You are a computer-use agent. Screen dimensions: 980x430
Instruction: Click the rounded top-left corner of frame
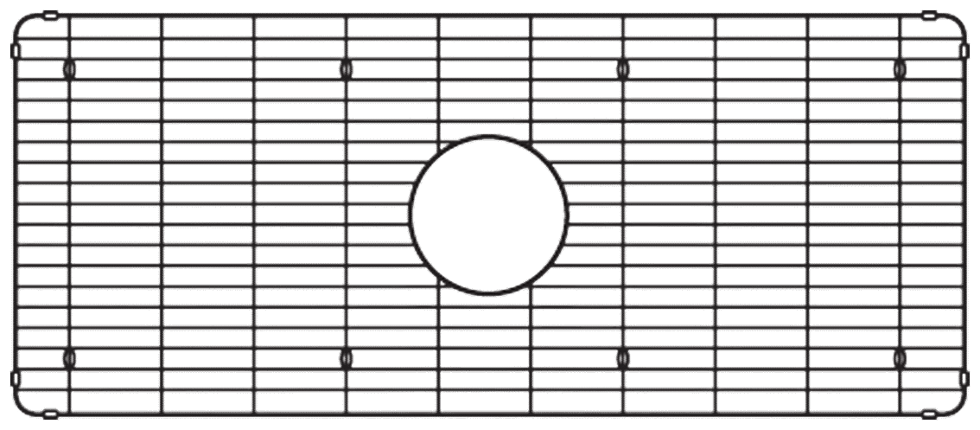pos(22,23)
